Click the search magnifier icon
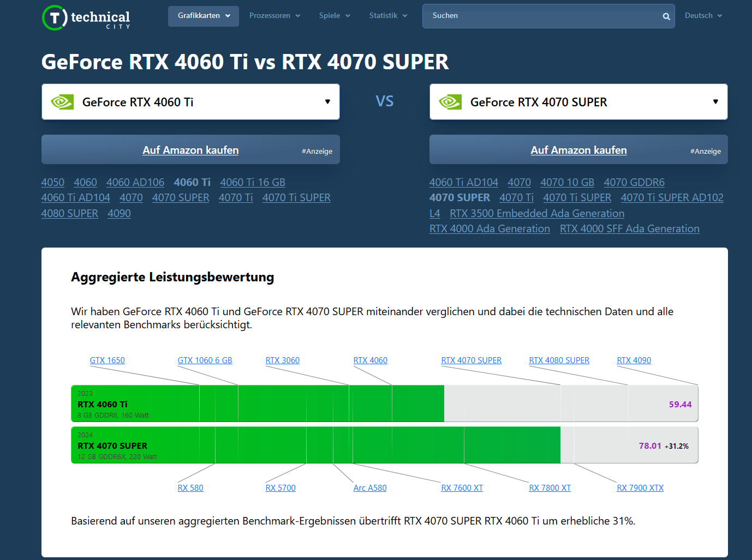This screenshot has width=752, height=560. click(x=666, y=16)
